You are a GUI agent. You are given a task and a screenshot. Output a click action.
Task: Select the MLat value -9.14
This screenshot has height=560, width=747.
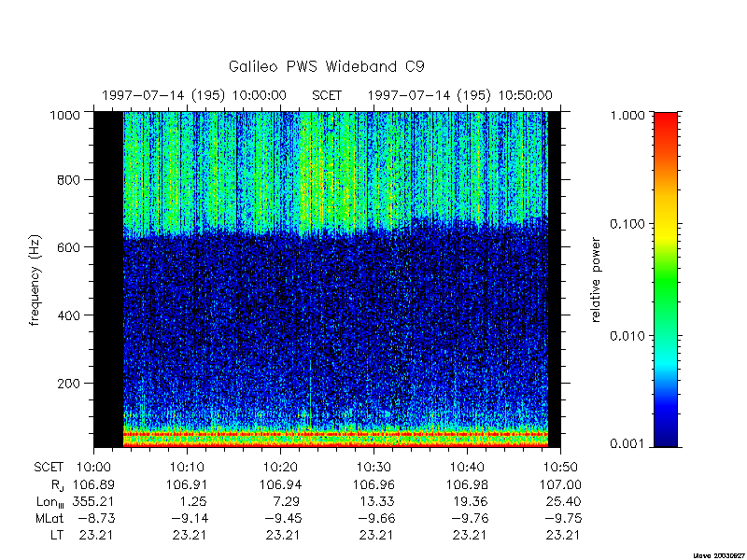[190, 518]
